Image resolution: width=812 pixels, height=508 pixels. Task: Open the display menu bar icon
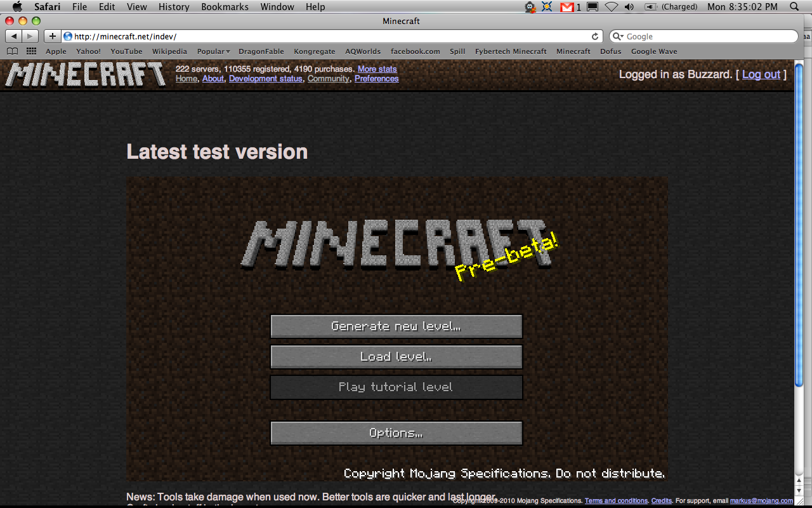(x=593, y=7)
